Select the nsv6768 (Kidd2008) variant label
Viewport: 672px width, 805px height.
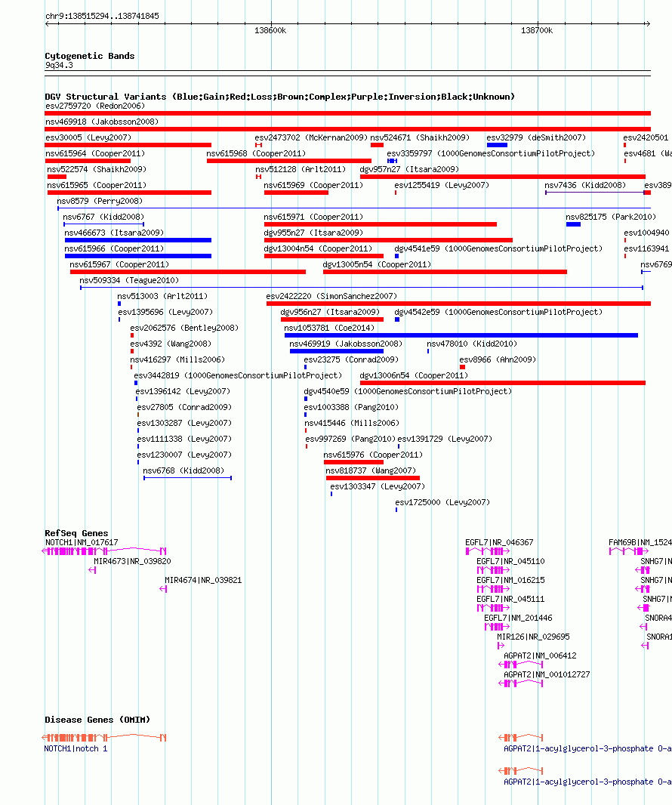pos(183,471)
